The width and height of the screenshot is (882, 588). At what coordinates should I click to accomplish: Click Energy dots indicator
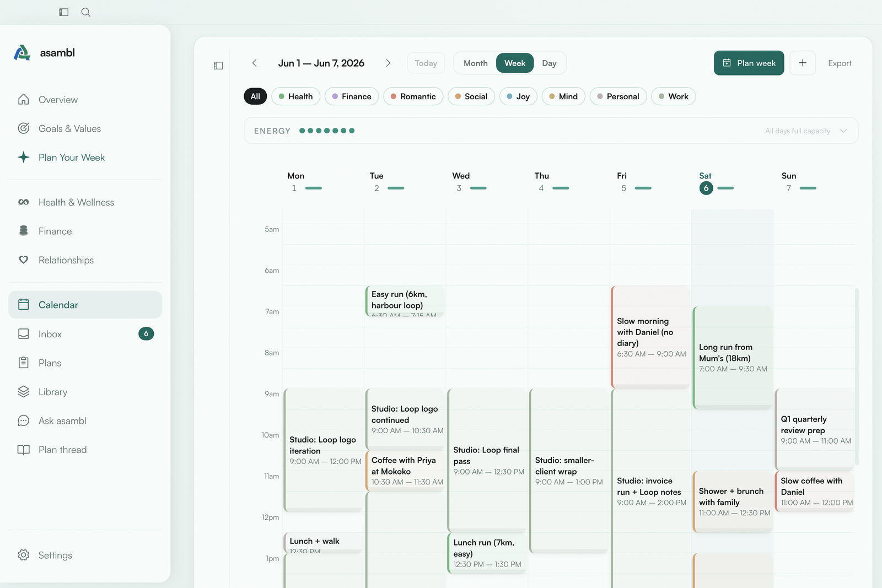[327, 131]
